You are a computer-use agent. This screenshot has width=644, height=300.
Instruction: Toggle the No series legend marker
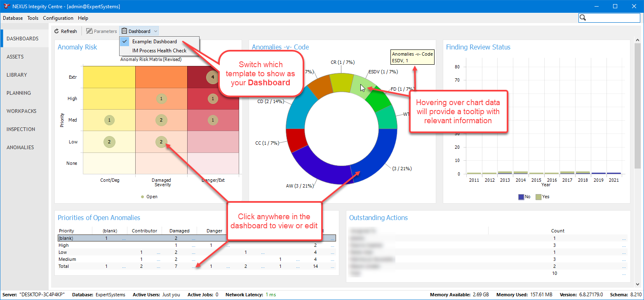[521, 197]
